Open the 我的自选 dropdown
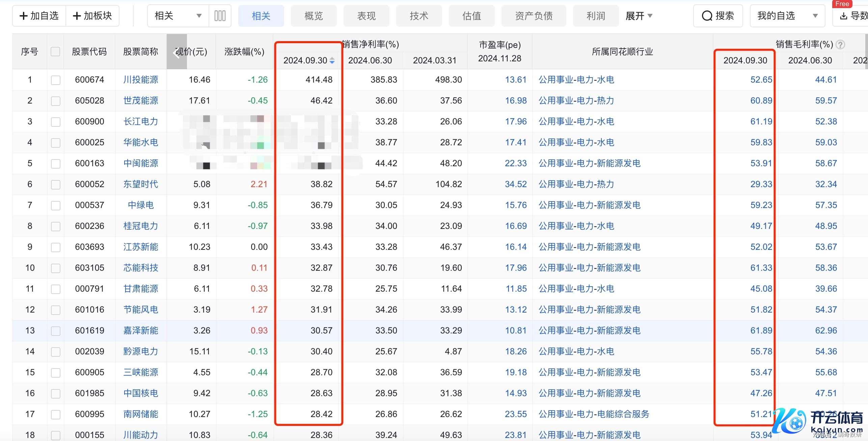The height and width of the screenshot is (441, 868). click(x=787, y=16)
